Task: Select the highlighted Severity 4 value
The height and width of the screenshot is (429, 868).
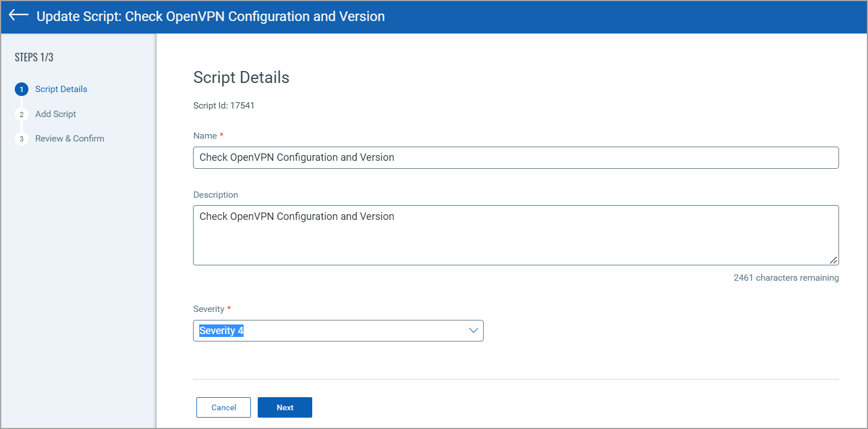Action: (x=221, y=331)
